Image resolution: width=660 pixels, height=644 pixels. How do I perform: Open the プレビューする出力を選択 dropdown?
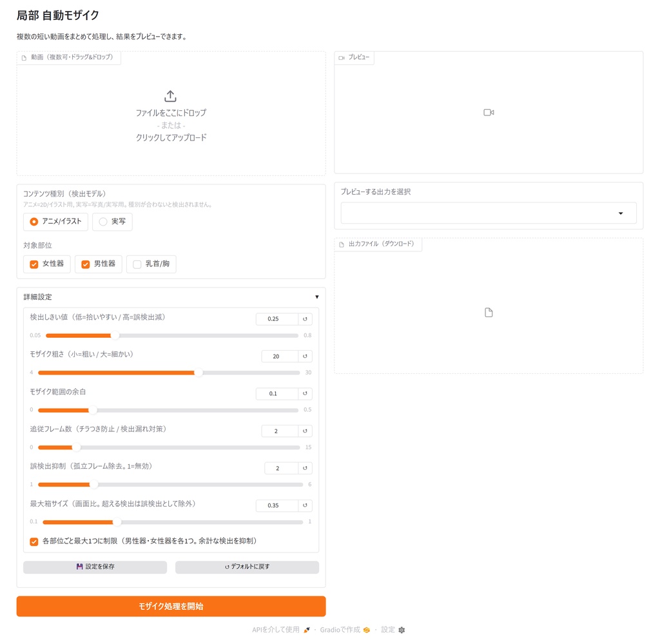[489, 213]
